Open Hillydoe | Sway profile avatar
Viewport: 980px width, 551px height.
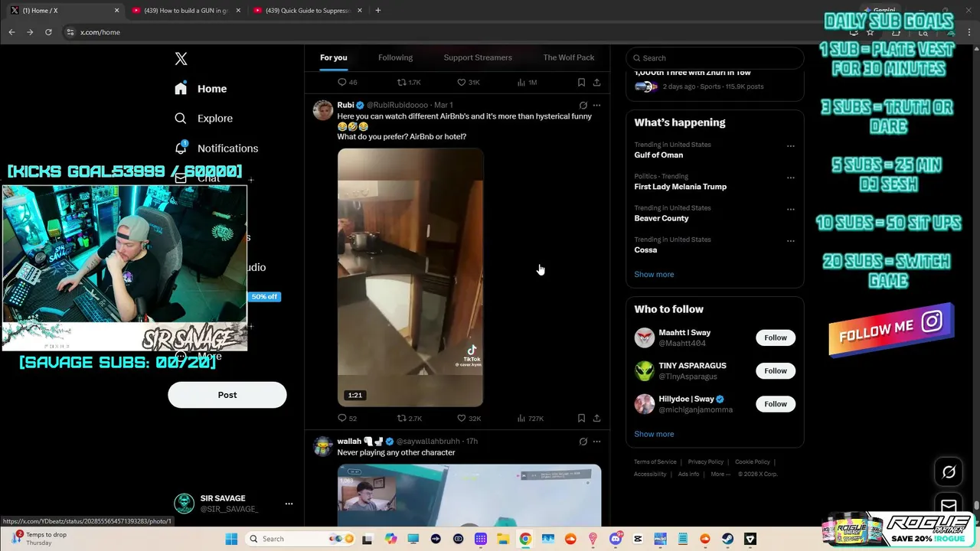click(645, 403)
